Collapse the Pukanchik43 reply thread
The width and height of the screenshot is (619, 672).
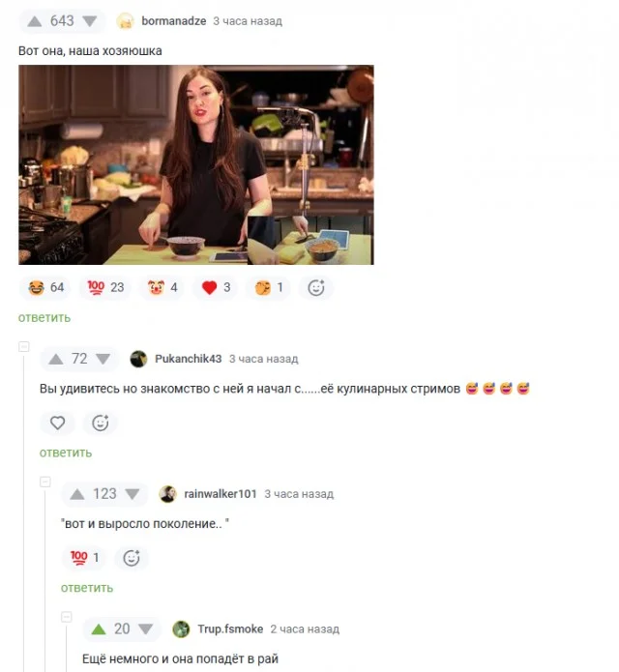24,346
